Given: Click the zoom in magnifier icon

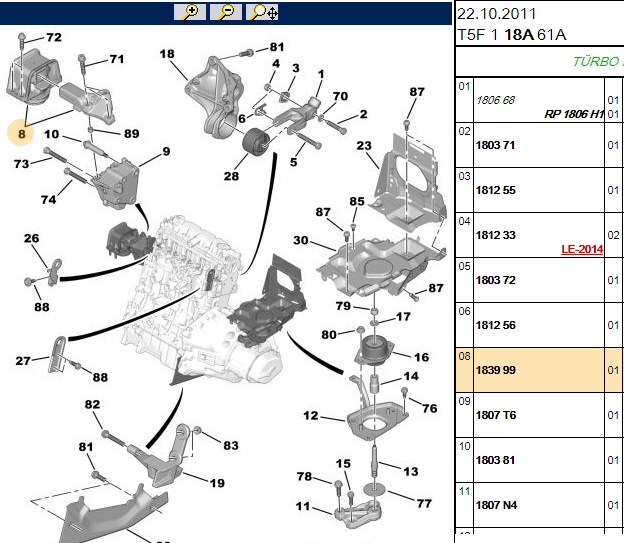Looking at the screenshot, I should point(190,12).
